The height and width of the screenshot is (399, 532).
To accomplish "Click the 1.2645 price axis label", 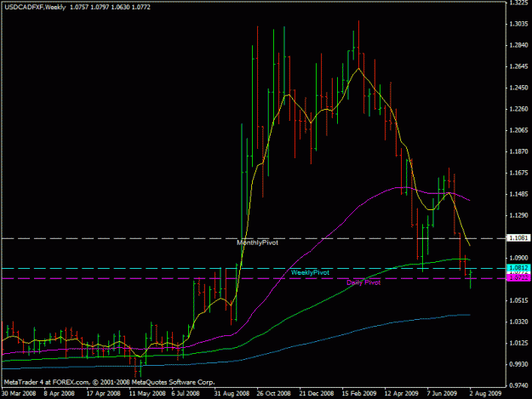I will pos(518,66).
